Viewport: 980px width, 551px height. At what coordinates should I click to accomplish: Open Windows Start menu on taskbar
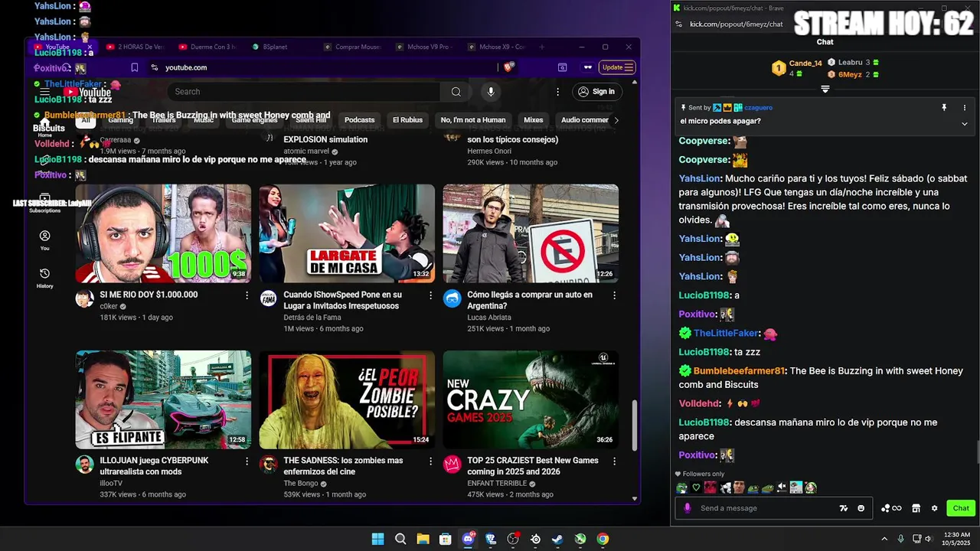(x=377, y=539)
